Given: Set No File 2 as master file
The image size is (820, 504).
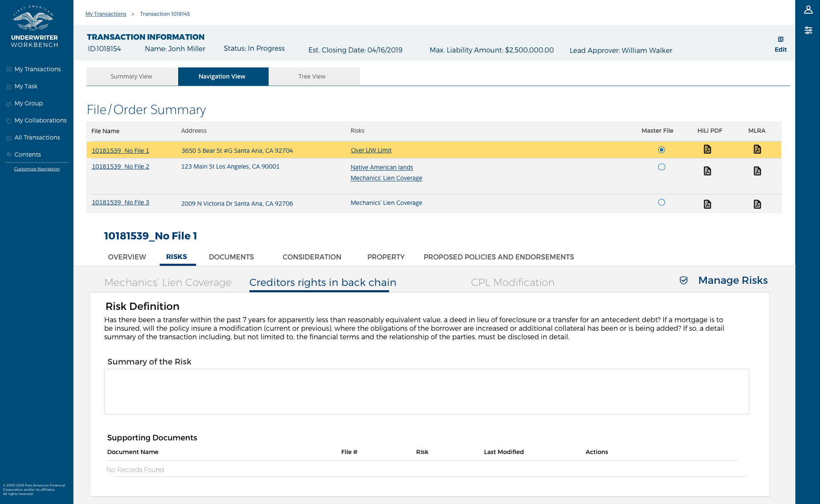Looking at the screenshot, I should [x=661, y=167].
